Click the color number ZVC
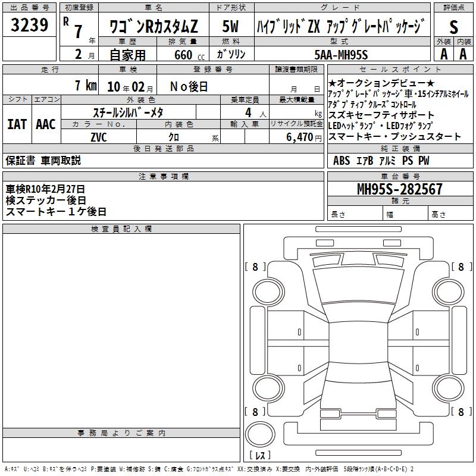 pos(99,137)
